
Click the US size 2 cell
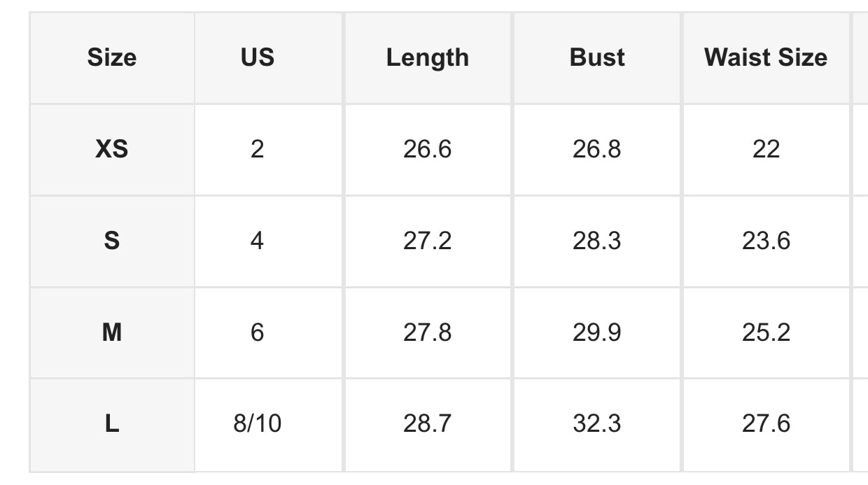pyautogui.click(x=258, y=149)
